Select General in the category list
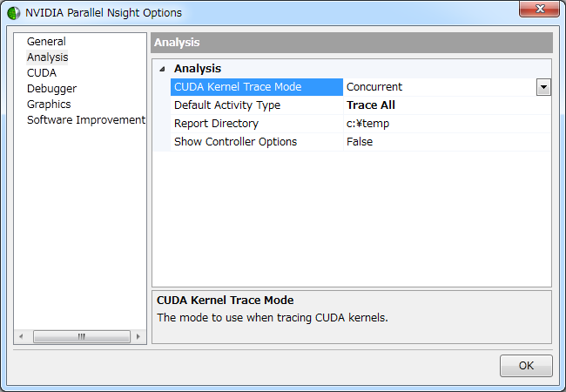This screenshot has height=392, width=566. pyautogui.click(x=46, y=41)
